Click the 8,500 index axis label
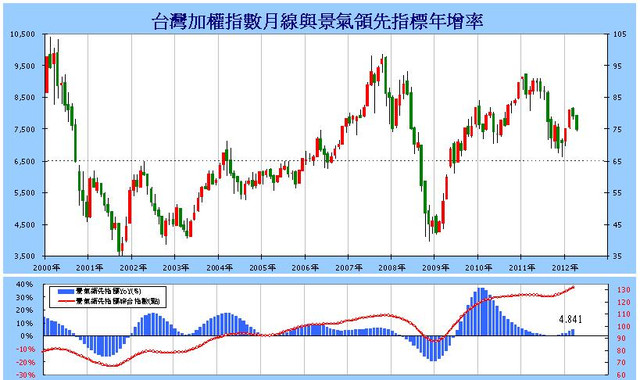The image size is (640, 380). click(24, 98)
